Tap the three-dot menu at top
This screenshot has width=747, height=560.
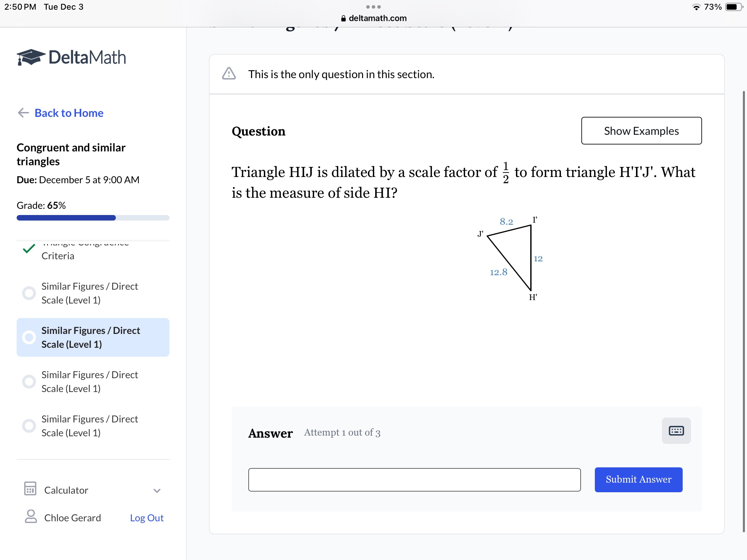373,7
